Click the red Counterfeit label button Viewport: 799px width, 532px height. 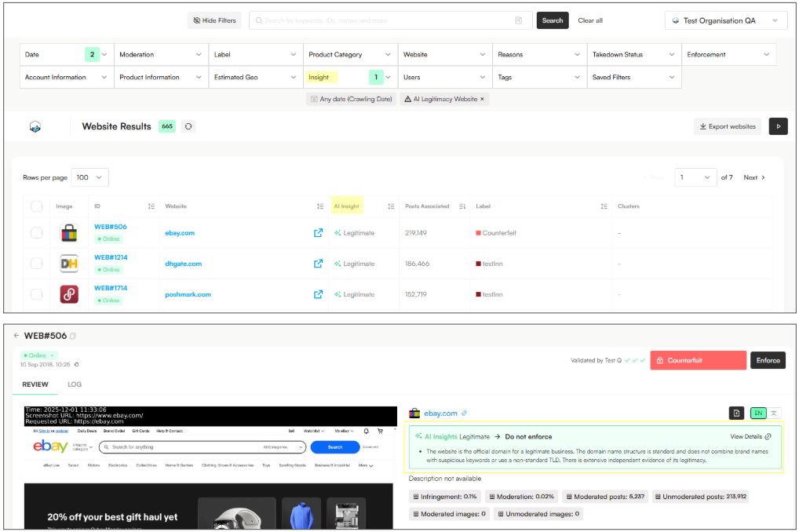pos(698,360)
